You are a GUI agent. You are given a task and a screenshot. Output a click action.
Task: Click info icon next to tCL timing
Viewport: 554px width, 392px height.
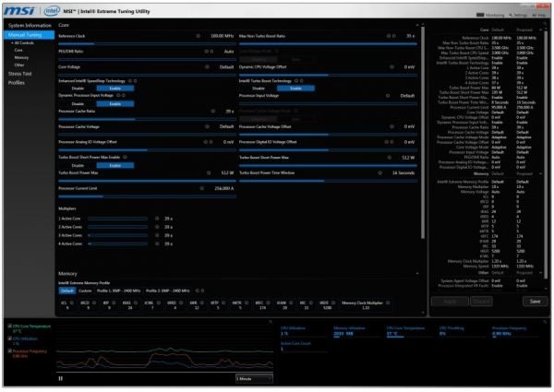pyautogui.click(x=72, y=303)
